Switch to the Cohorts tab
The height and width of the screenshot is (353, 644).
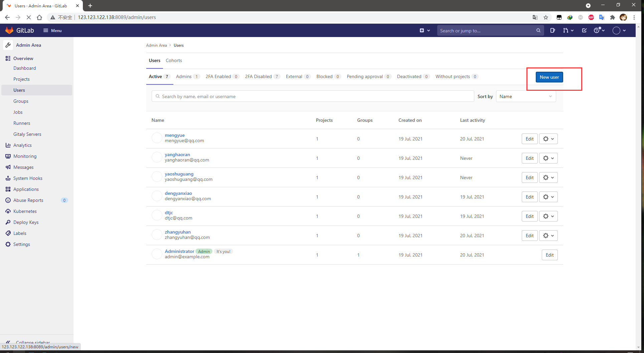click(174, 60)
